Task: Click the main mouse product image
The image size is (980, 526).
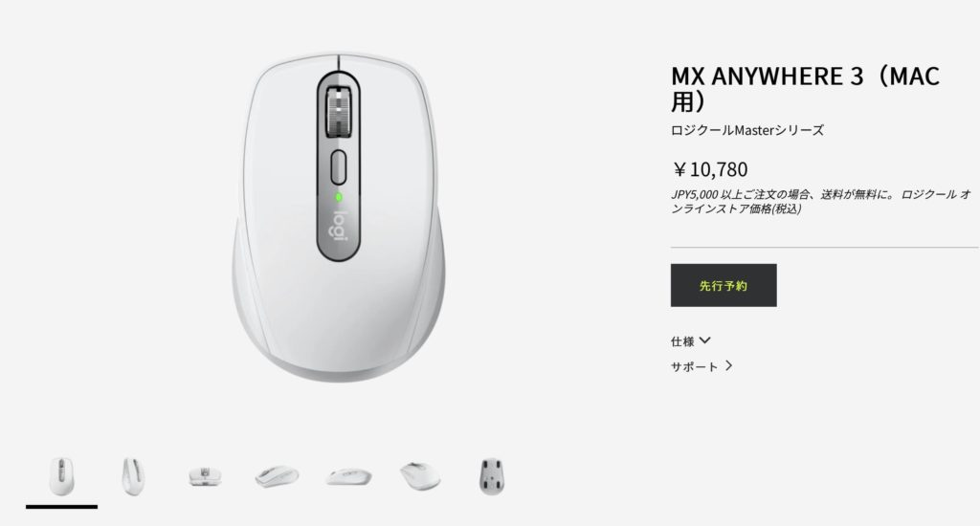Action: coord(338,217)
